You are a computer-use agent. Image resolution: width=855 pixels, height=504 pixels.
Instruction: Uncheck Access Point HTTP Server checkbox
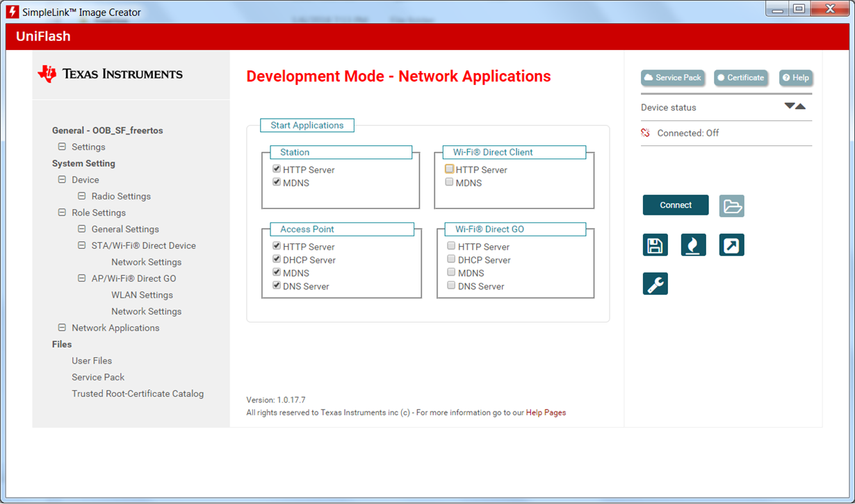click(277, 246)
